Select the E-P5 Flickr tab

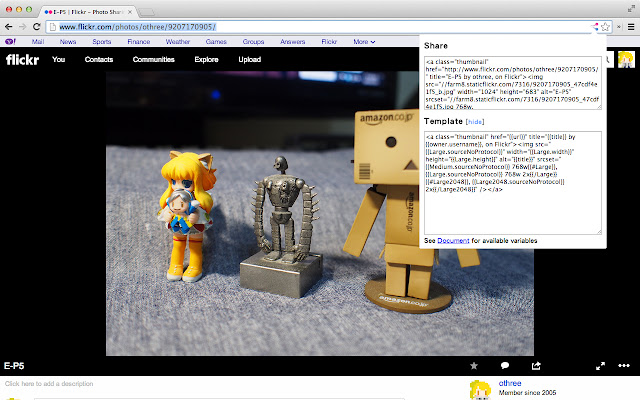click(x=87, y=12)
